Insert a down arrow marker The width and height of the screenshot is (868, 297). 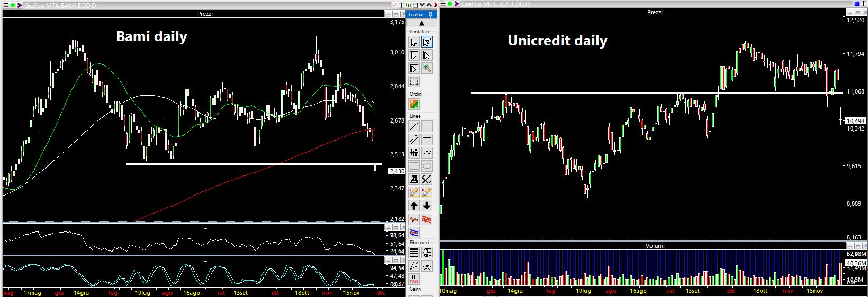click(427, 206)
